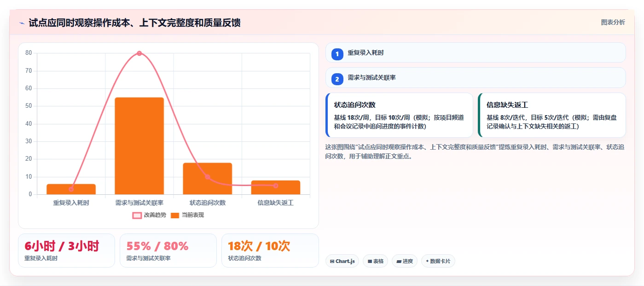
Task: Open the 重复录入耗时 numbered list item
Action: point(476,53)
